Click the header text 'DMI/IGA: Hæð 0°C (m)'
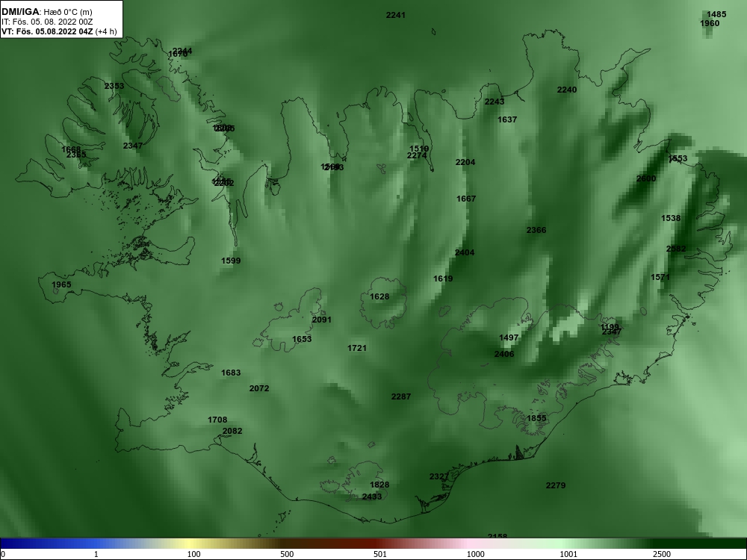Screen dimensions: 747x560 point(46,12)
